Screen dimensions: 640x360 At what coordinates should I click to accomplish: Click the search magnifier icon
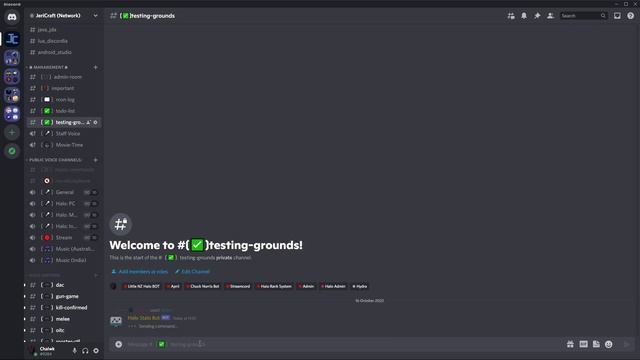click(x=603, y=16)
